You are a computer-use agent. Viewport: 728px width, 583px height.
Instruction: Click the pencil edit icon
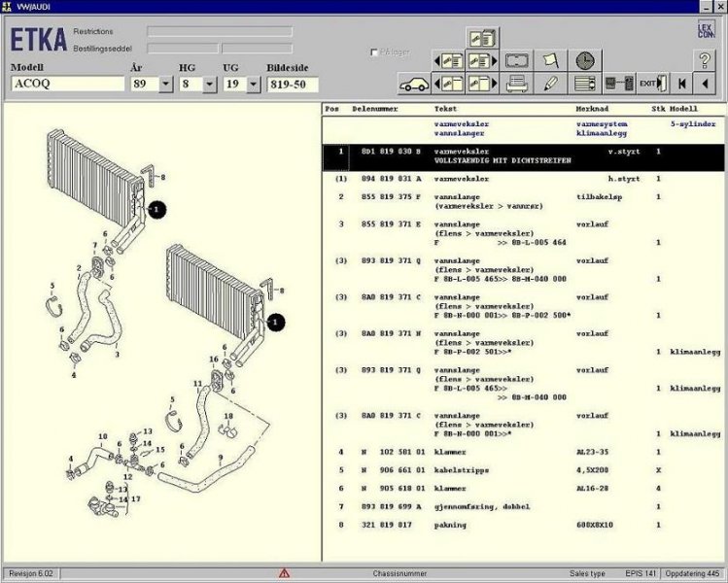coord(550,84)
